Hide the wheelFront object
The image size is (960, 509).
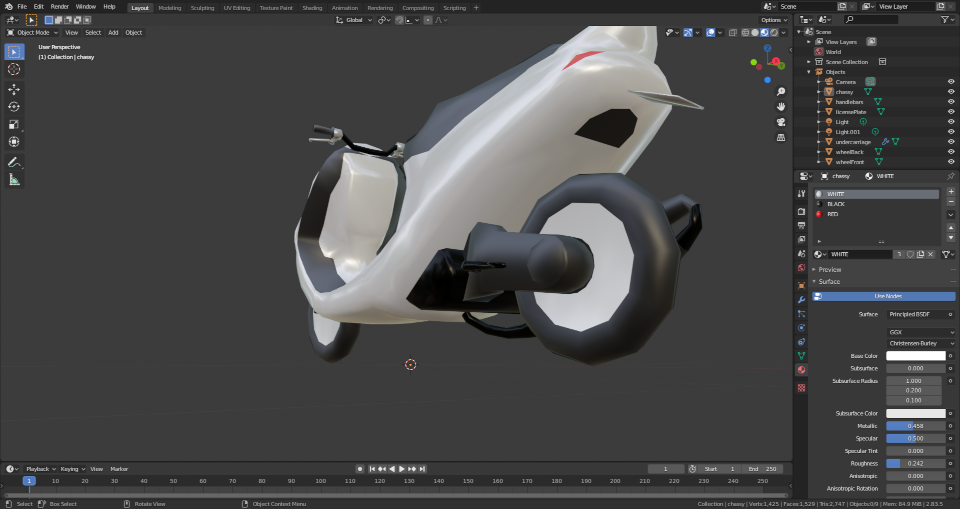951,162
